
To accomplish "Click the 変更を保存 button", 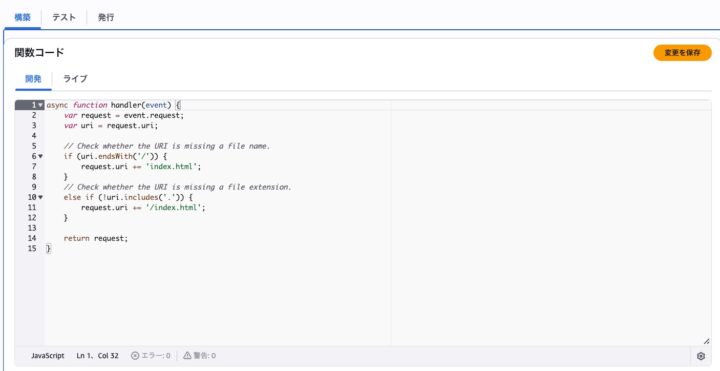I will pos(682,53).
